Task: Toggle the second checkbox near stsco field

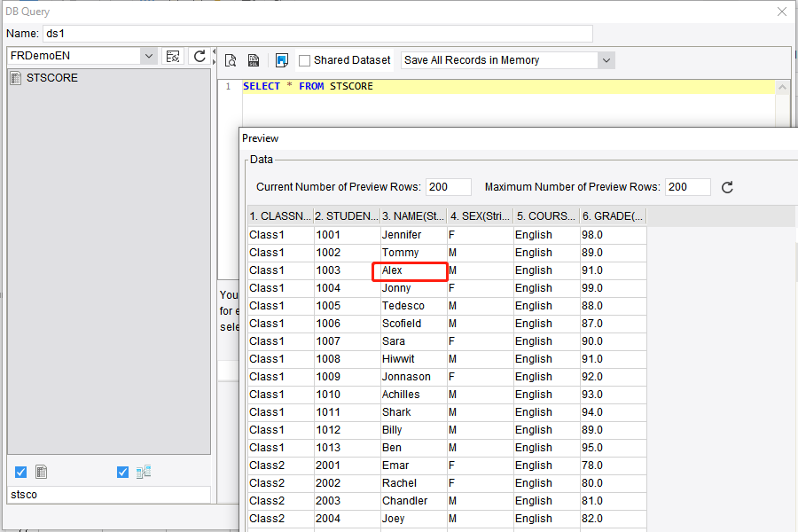Action: click(x=122, y=472)
